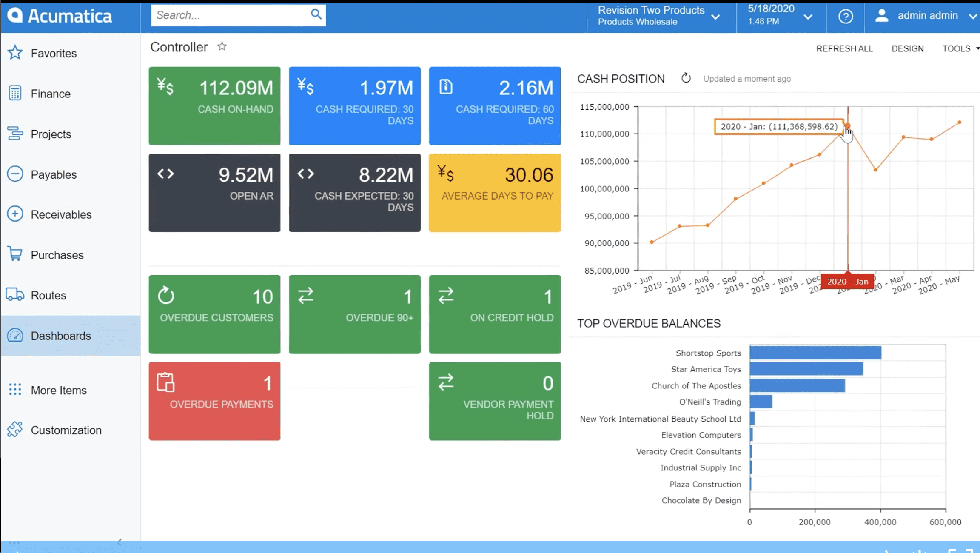Click the Customization puzzle icon
The image size is (980, 553).
pos(15,430)
